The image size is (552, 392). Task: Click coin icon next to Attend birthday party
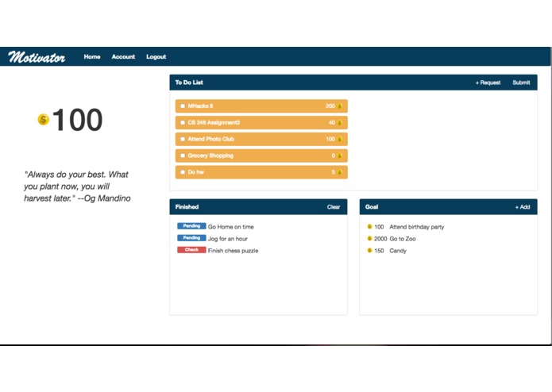click(x=369, y=227)
